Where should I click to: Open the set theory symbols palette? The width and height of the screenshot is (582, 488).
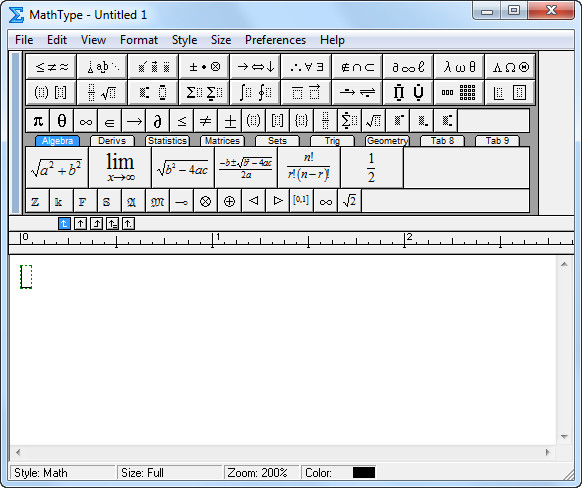click(x=357, y=67)
